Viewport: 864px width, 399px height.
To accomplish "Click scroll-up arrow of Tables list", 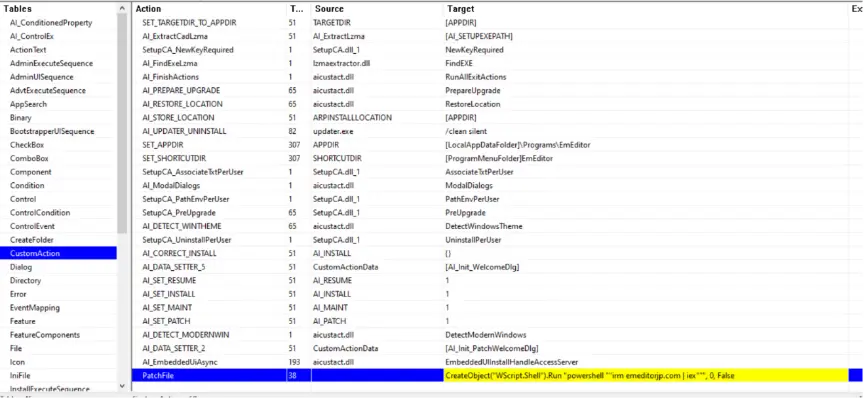I will [122, 8].
